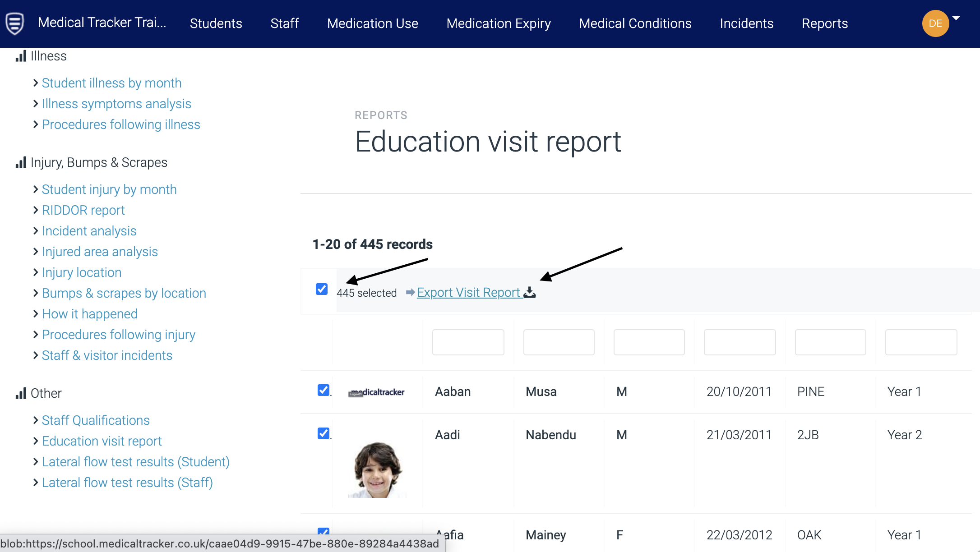Viewport: 980px width, 552px height.
Task: Uncheck the select-all 445 selected checkbox
Action: coord(322,289)
